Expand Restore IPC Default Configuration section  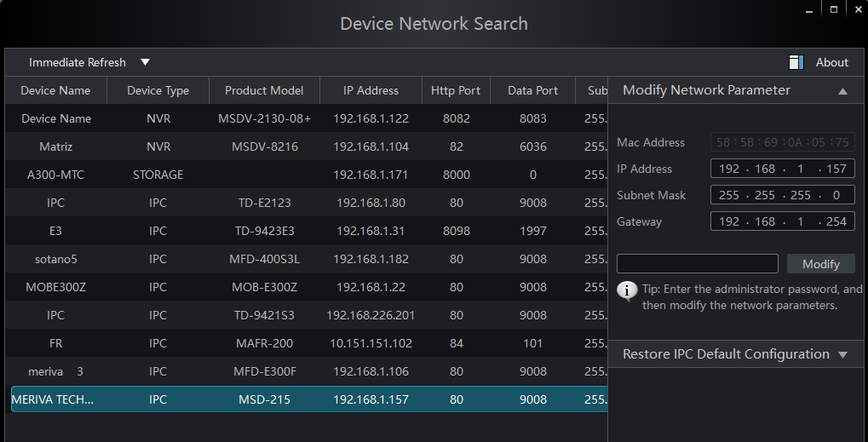click(842, 355)
